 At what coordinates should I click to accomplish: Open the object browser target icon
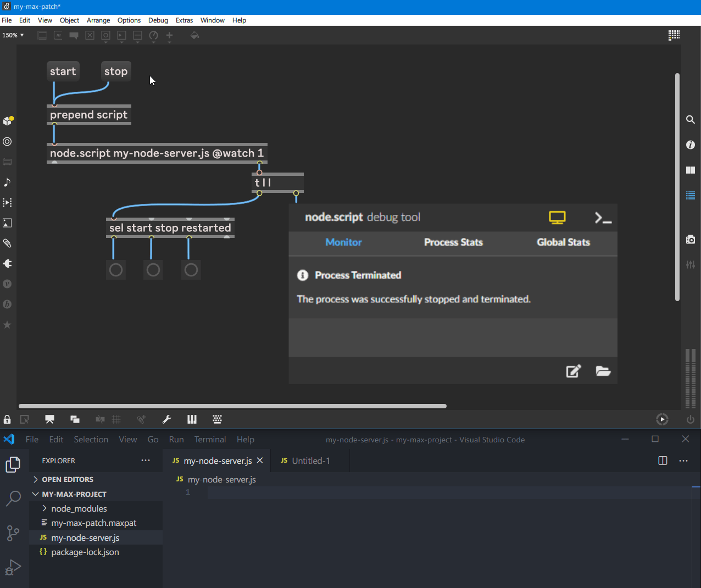(7, 141)
